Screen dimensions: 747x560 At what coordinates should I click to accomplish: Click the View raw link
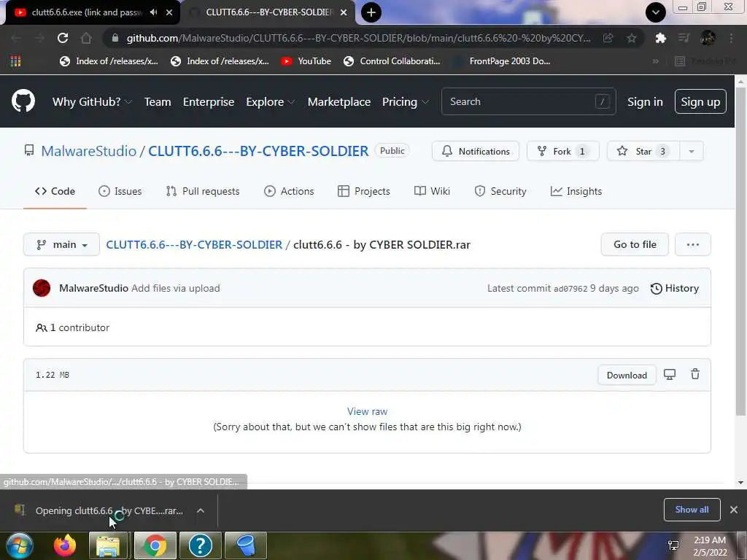tap(368, 411)
